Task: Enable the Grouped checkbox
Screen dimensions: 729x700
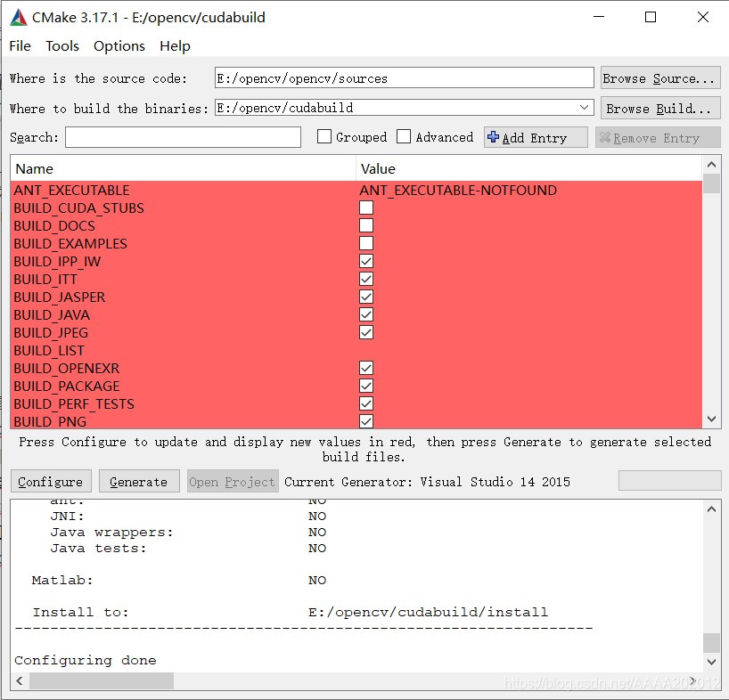Action: [x=324, y=136]
